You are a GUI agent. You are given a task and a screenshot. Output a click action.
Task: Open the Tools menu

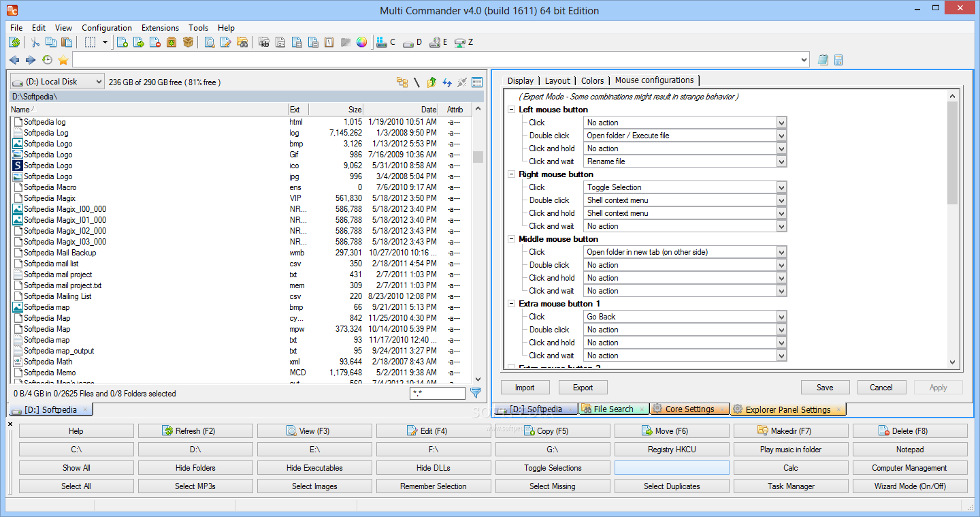(x=199, y=28)
